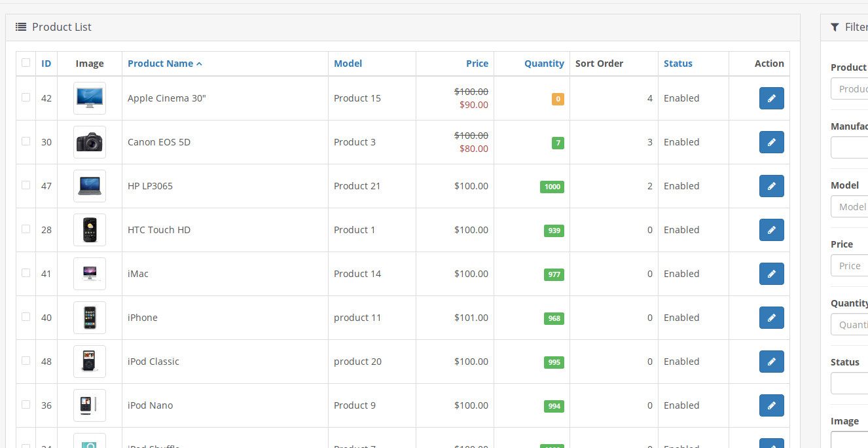Sort the list by Quantity header

(x=544, y=64)
